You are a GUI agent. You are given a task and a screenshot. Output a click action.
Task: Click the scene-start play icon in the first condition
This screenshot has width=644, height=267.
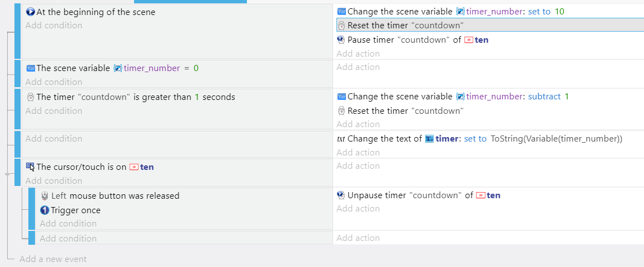pos(30,12)
